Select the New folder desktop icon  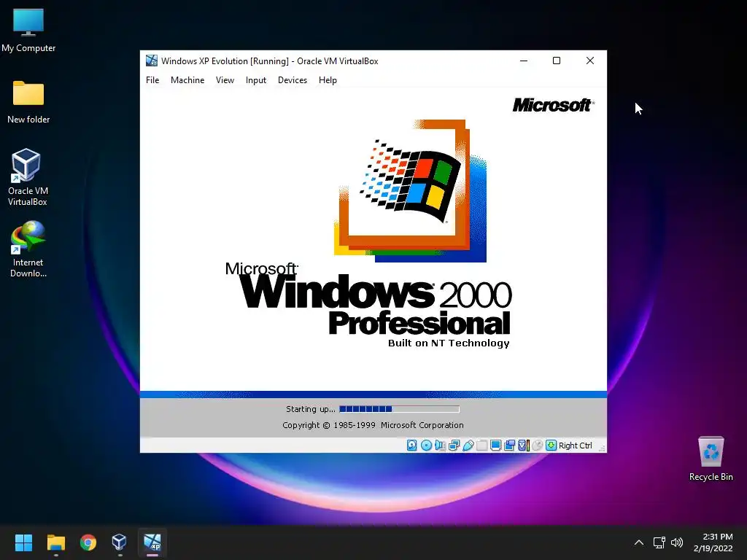[28, 101]
